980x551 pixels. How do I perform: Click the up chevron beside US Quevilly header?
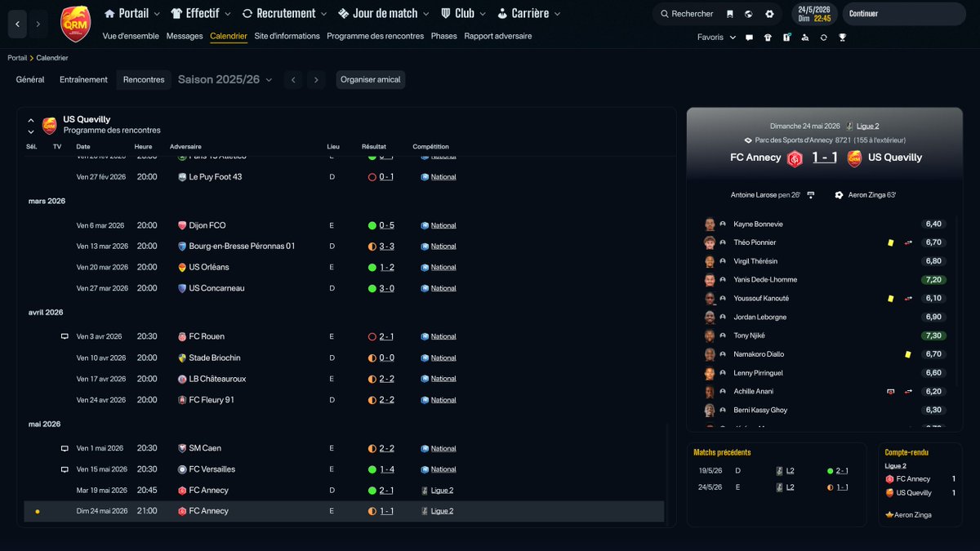coord(31,120)
